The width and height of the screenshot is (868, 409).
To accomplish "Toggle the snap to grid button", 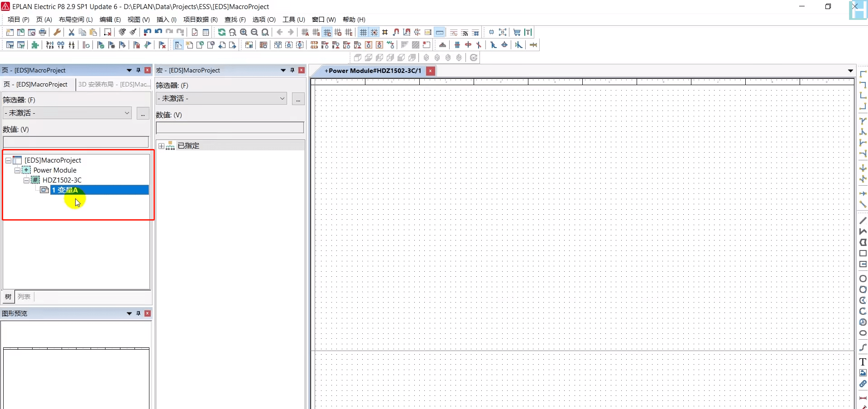I will (374, 32).
